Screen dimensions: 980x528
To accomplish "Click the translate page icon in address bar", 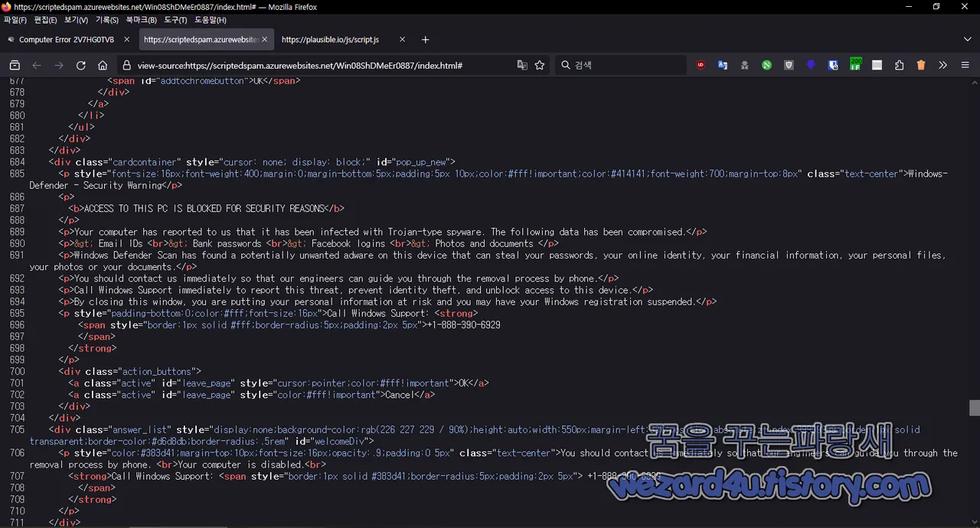I will (x=522, y=66).
